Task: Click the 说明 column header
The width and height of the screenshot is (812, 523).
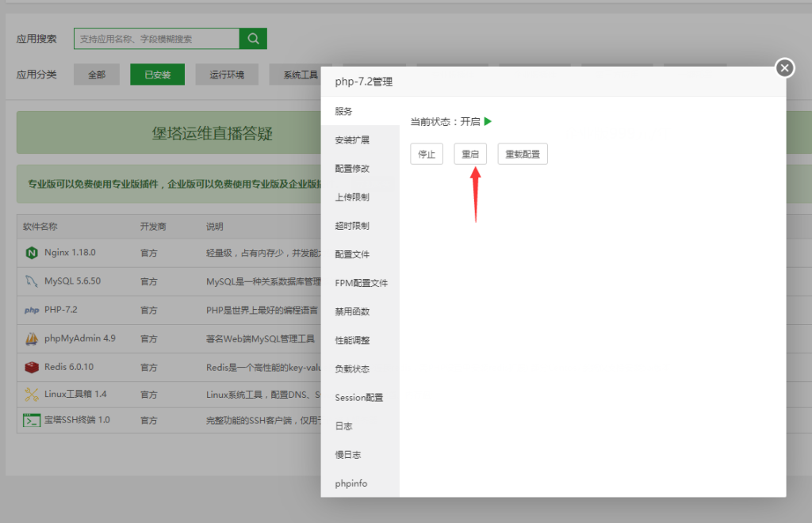Action: (x=215, y=227)
